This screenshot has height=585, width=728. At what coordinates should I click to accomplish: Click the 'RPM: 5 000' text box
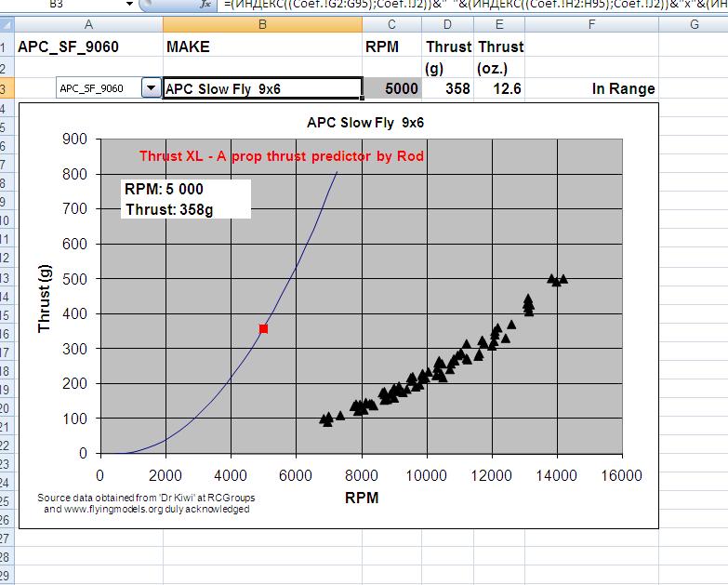coord(164,189)
